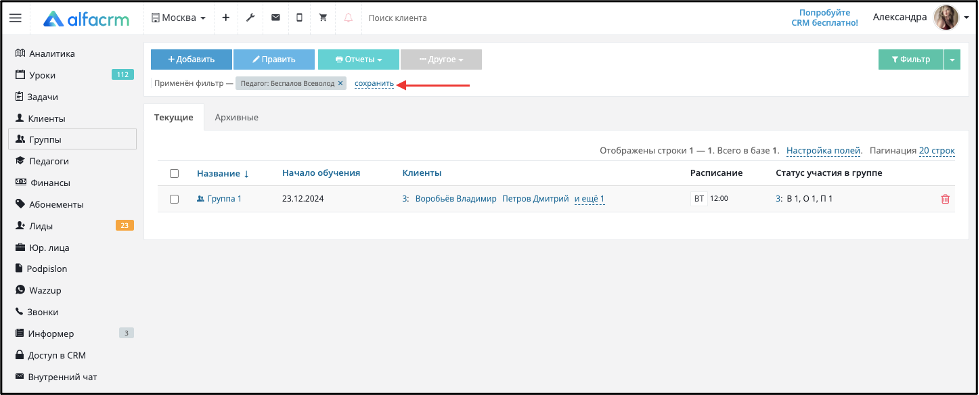Switch to the Текущие tab
This screenshot has height=395, width=979.
coord(174,117)
